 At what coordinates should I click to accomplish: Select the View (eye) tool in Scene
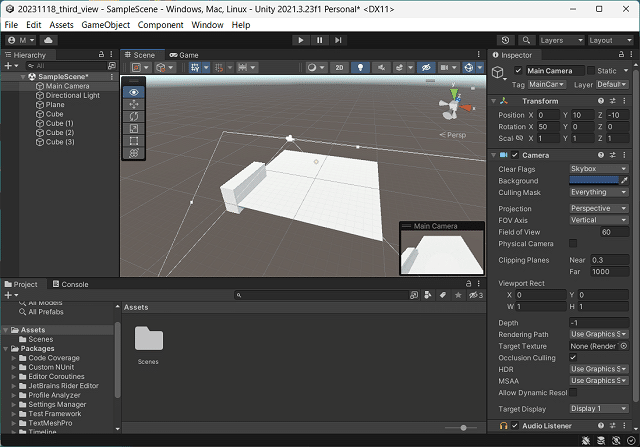click(133, 92)
